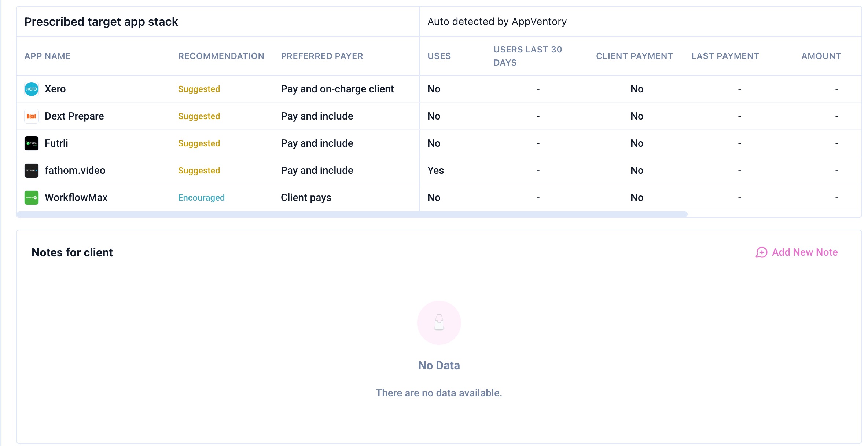Click the table's horizontal scrollbar
868x446 pixels.
tap(352, 214)
